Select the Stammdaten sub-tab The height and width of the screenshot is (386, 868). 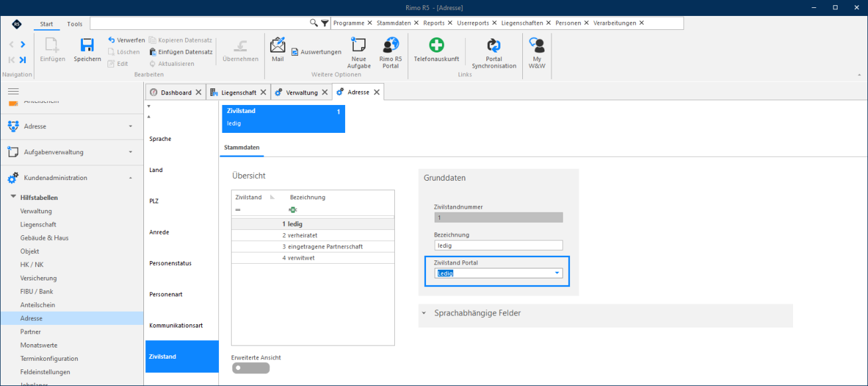242,147
